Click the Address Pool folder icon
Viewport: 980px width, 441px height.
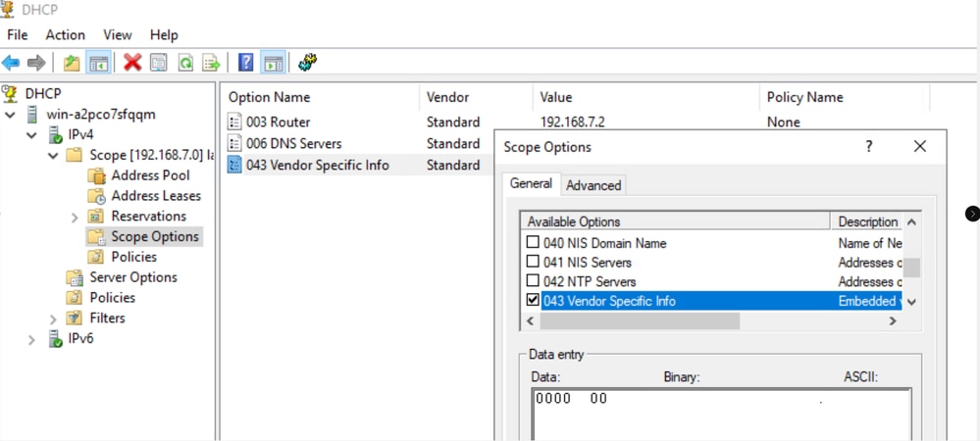tap(96, 175)
